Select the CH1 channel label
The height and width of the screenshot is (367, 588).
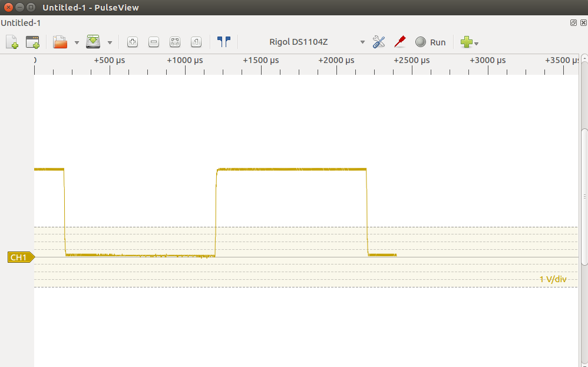pos(21,257)
